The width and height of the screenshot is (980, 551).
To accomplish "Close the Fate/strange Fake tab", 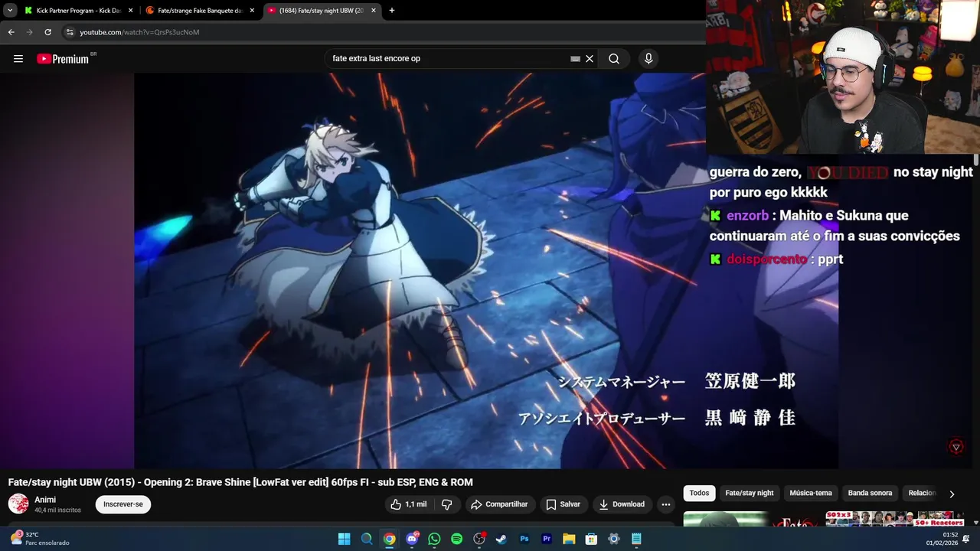I will (x=252, y=11).
